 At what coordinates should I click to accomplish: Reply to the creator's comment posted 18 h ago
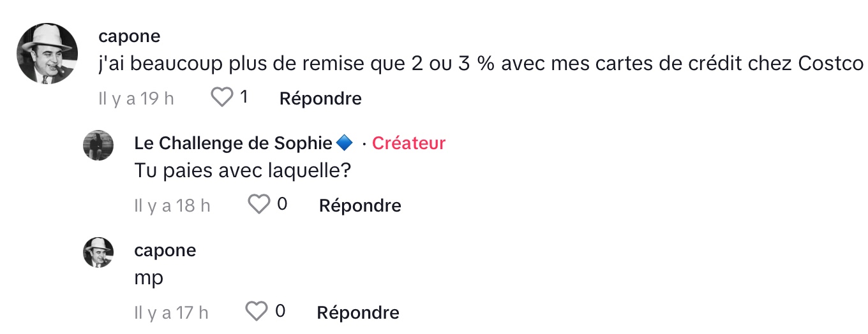pyautogui.click(x=360, y=205)
